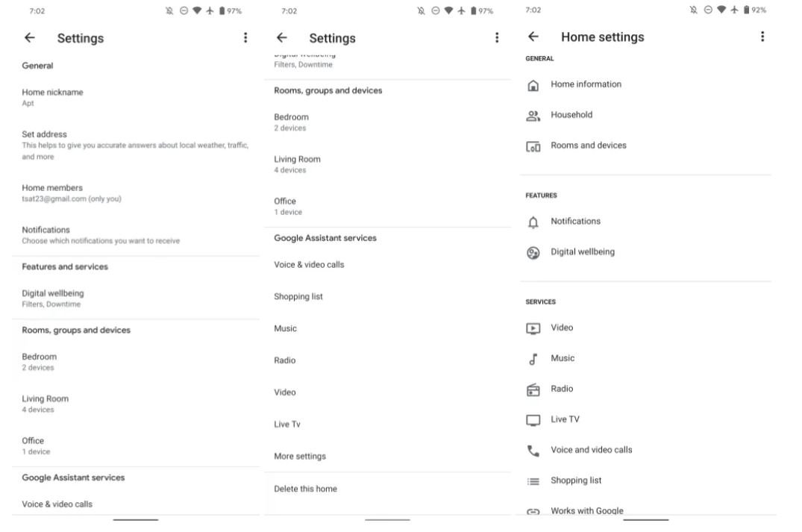The width and height of the screenshot is (802, 532).
Task: Tap the phone icon for voice and video calls
Action: click(x=533, y=451)
